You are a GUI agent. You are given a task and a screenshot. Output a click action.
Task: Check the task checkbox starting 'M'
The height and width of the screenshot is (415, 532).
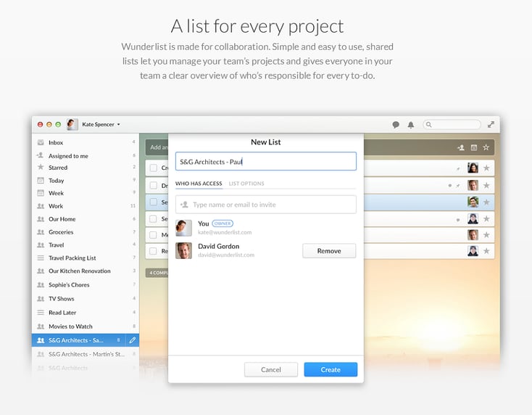point(154,234)
